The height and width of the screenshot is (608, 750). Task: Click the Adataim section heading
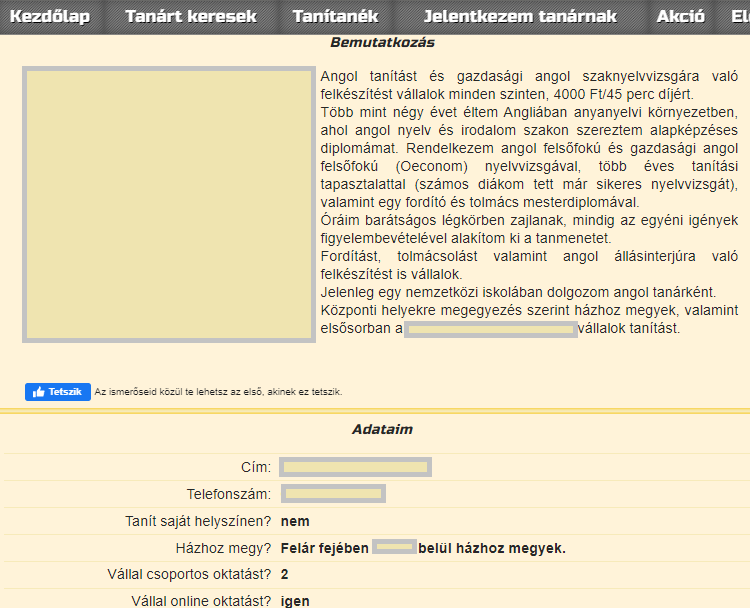pos(382,429)
